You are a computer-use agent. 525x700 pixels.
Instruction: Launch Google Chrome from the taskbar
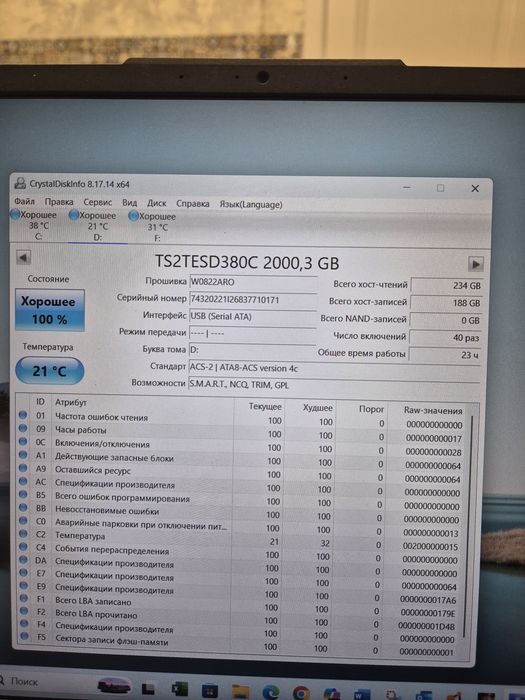pyautogui.click(x=301, y=693)
